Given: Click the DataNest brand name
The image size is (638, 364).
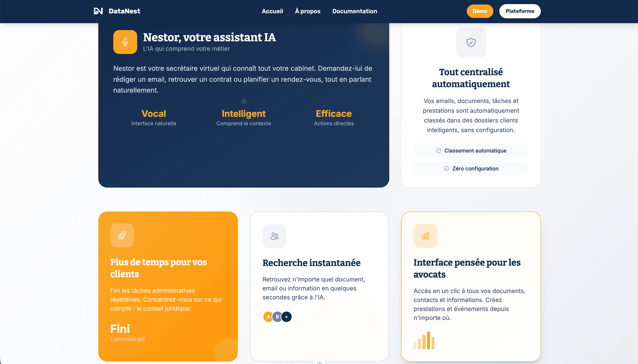Looking at the screenshot, I should click(124, 11).
